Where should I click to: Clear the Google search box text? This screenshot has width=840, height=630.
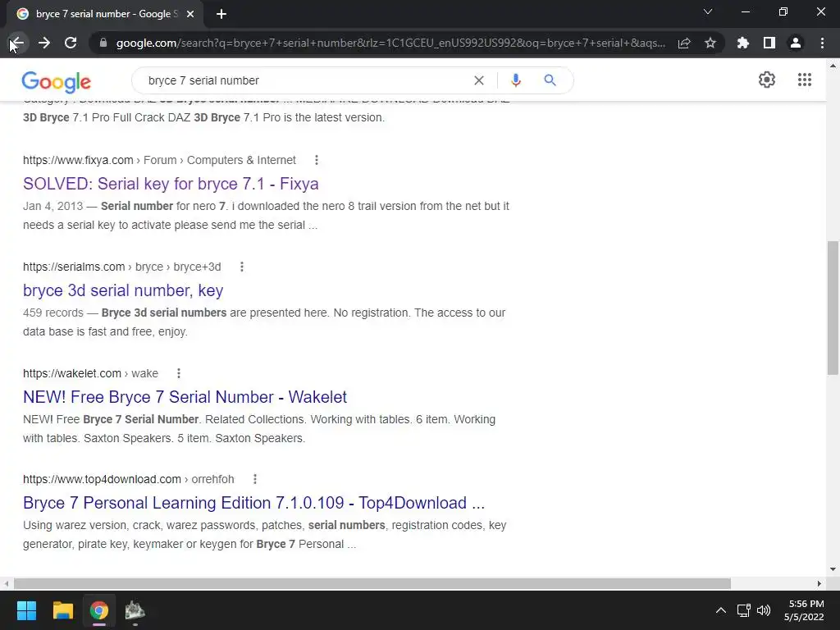point(479,80)
